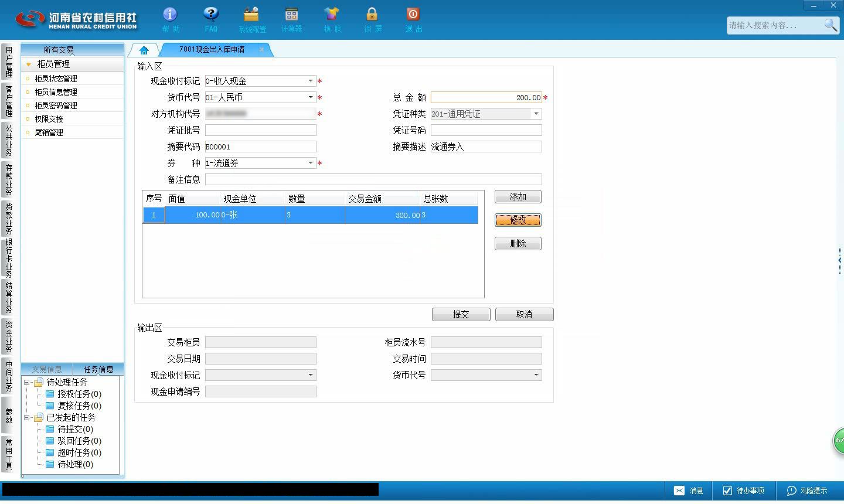Select 客户管理 vertical tab
Image resolution: width=844 pixels, height=504 pixels.
pyautogui.click(x=8, y=101)
